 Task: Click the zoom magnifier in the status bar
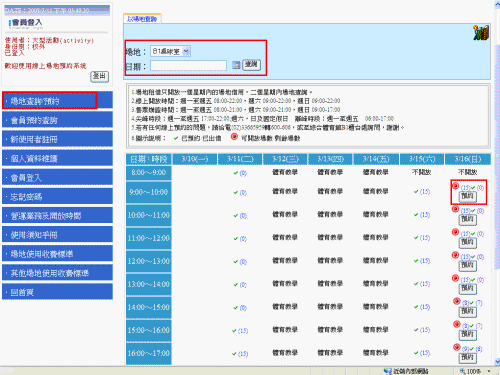click(x=463, y=371)
